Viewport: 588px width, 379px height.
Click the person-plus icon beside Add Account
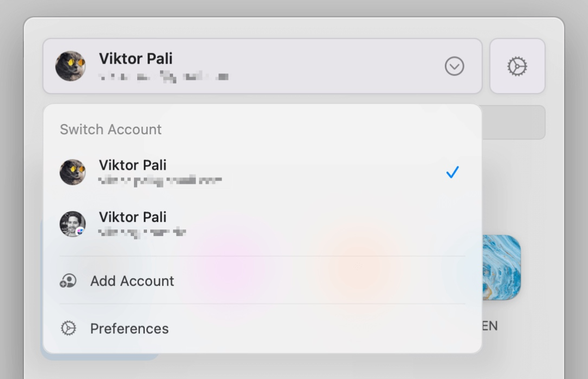[x=68, y=281]
